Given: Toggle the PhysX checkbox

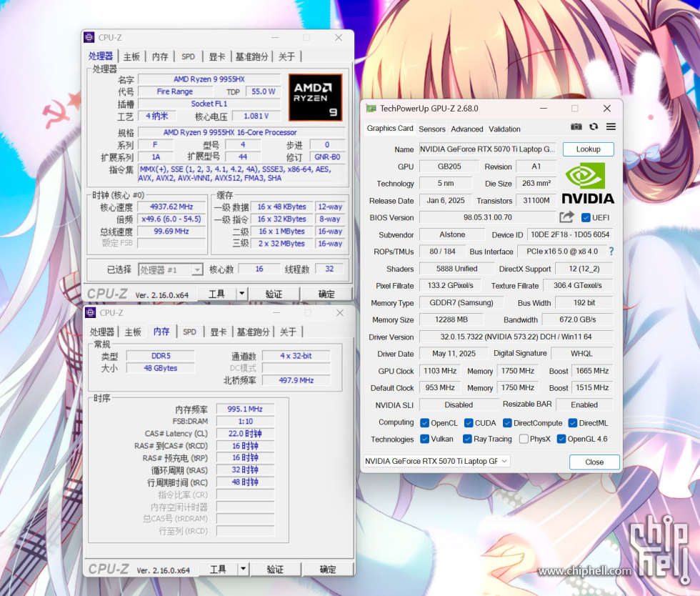Looking at the screenshot, I should [x=524, y=439].
